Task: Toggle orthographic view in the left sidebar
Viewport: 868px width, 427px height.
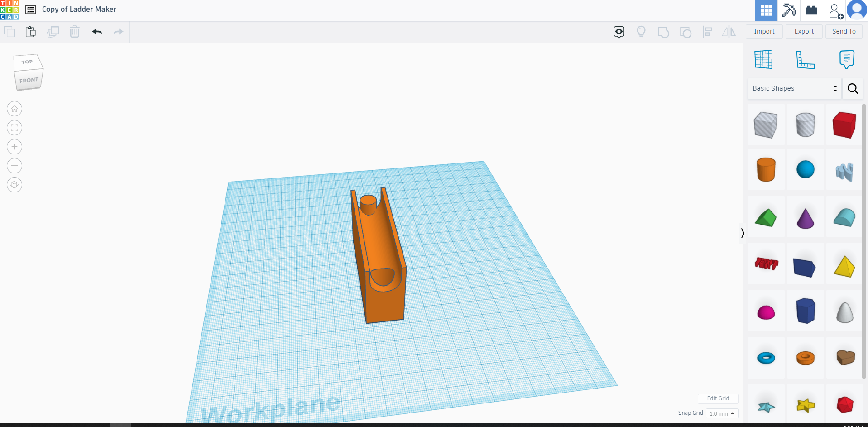Action: [14, 185]
